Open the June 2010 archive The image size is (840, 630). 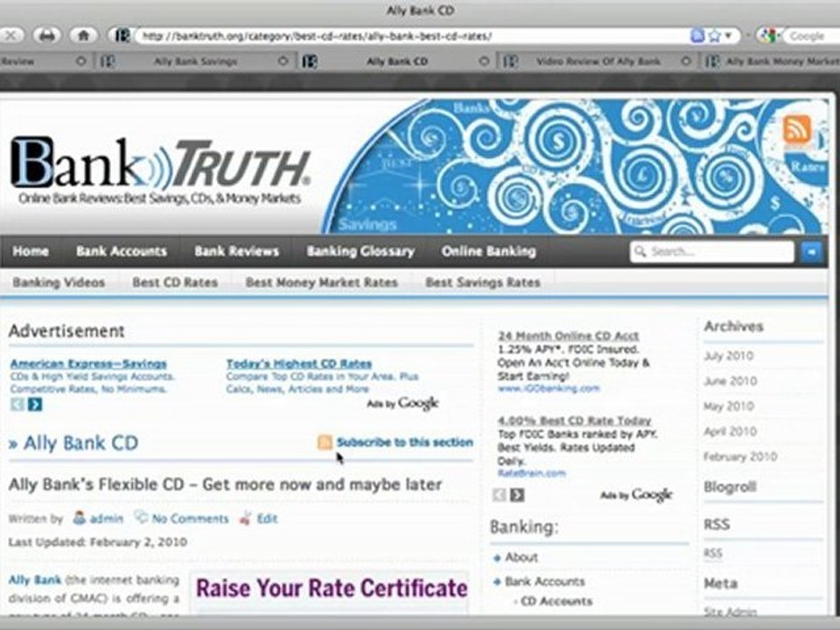(730, 381)
